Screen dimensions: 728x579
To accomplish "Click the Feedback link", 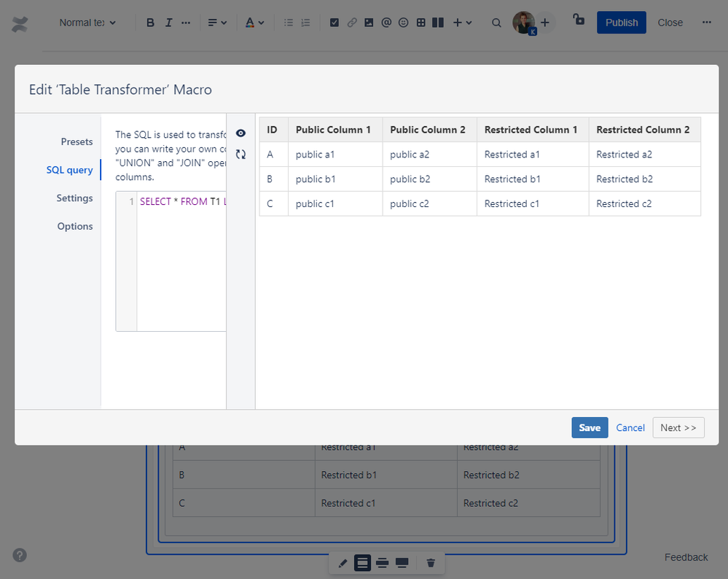I will [686, 557].
